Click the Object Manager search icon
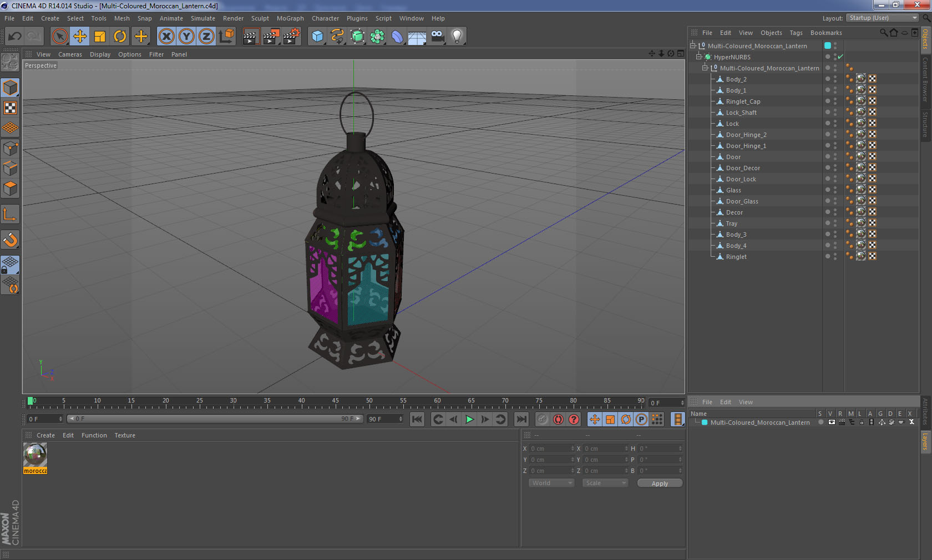The image size is (932, 560). click(883, 33)
